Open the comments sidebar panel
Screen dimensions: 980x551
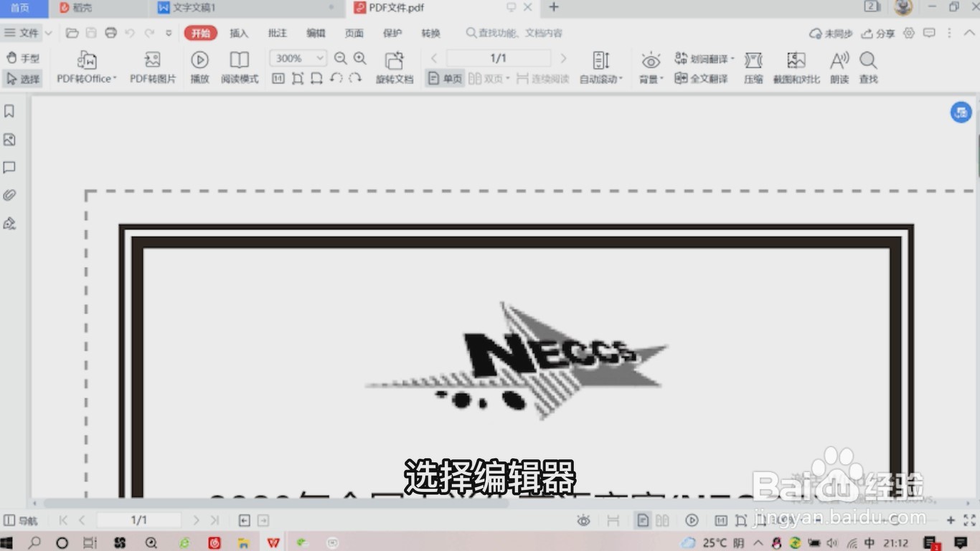[x=9, y=167]
